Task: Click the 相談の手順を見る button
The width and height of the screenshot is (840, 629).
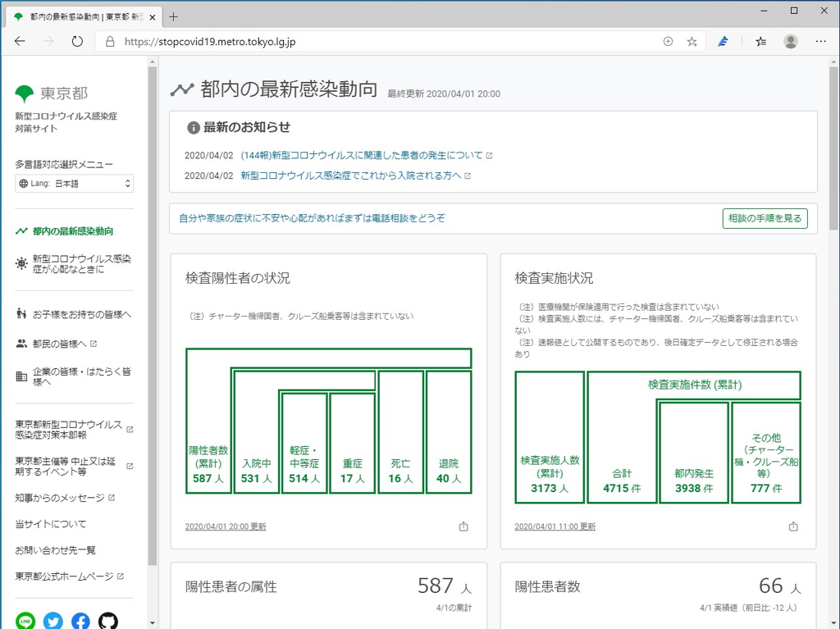Action: pyautogui.click(x=765, y=219)
